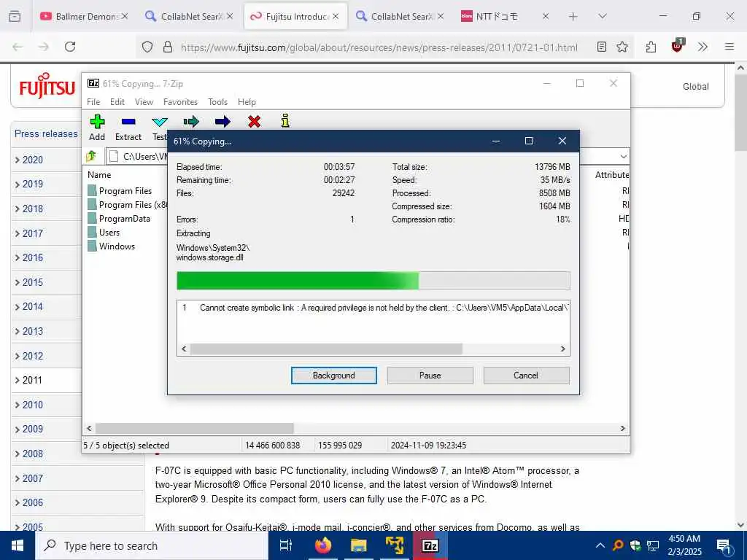Click the Firefox URL address field

pos(379,47)
